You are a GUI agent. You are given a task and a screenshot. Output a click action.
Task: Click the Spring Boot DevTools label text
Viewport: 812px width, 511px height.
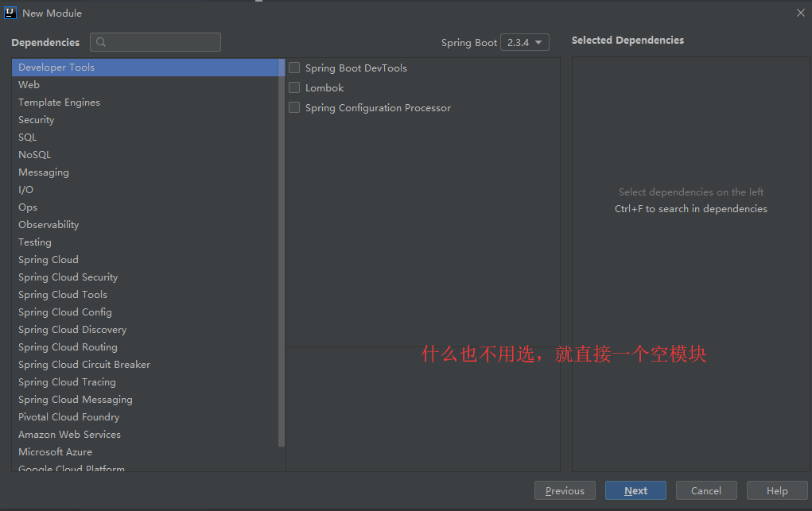click(x=356, y=68)
